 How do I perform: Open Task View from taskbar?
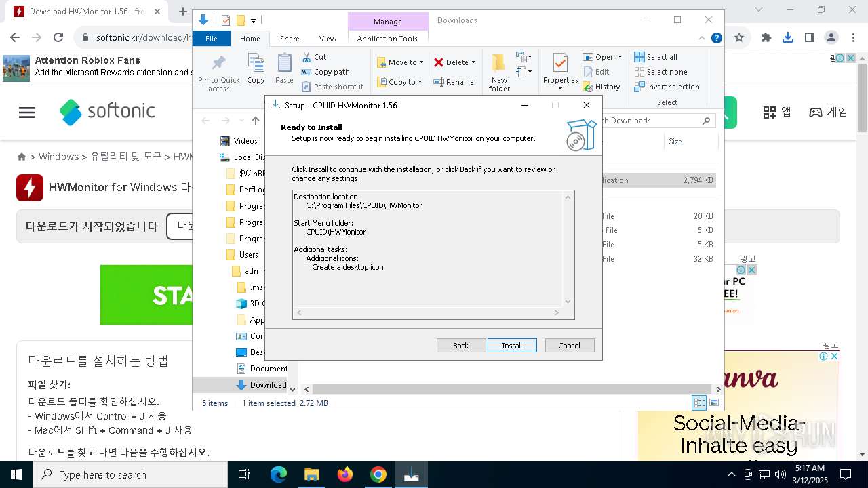point(244,474)
